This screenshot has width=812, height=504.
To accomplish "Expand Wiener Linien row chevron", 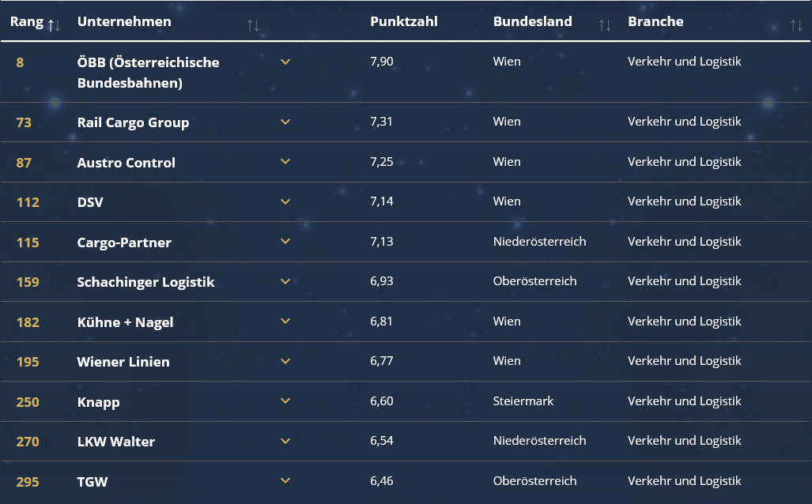I will click(x=285, y=361).
